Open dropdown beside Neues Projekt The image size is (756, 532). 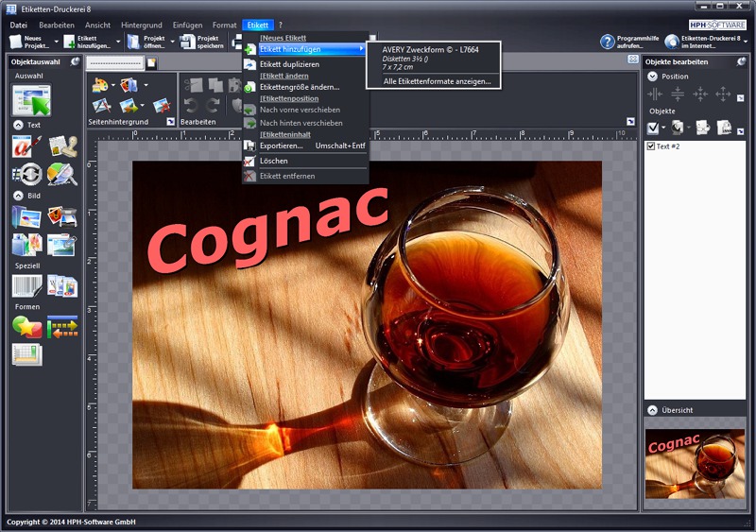click(56, 42)
